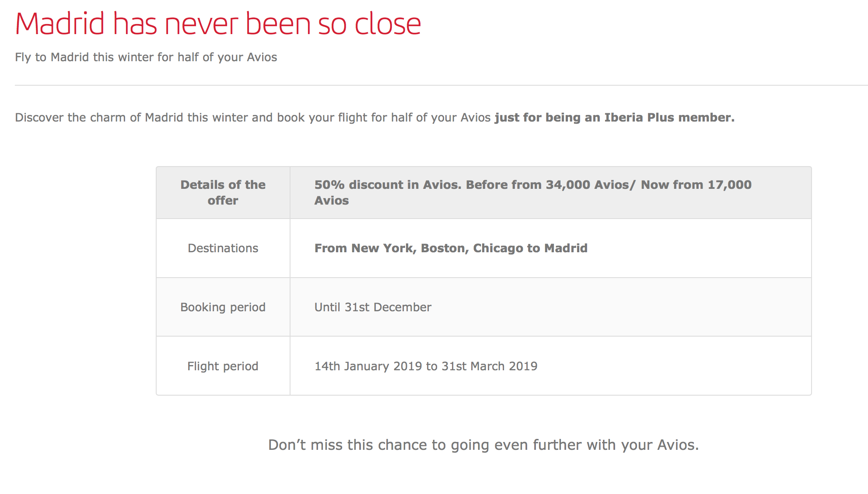
Task: Click the bold 'Iberia Plus member' text
Action: pyautogui.click(x=669, y=118)
